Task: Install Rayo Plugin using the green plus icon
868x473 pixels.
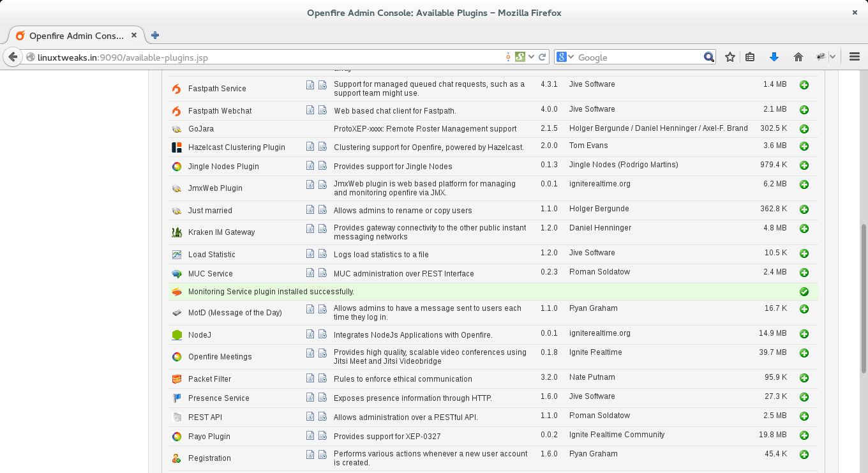Action: click(804, 435)
